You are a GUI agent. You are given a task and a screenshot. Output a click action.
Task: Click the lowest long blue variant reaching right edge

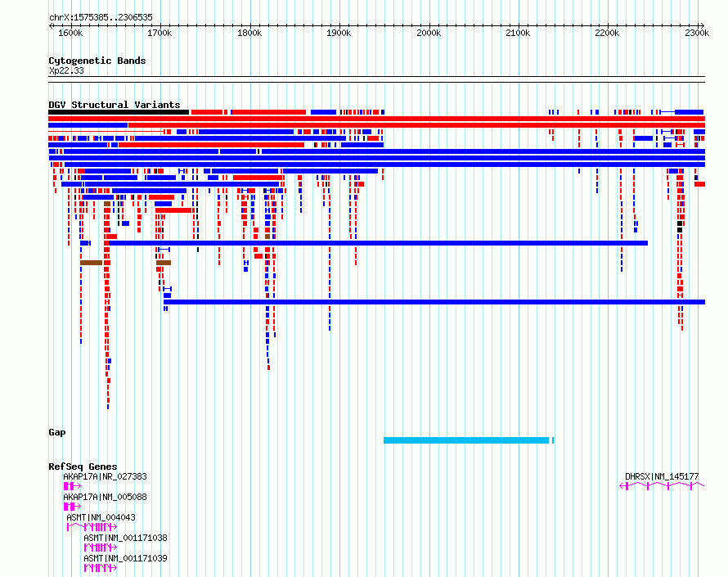(434, 302)
